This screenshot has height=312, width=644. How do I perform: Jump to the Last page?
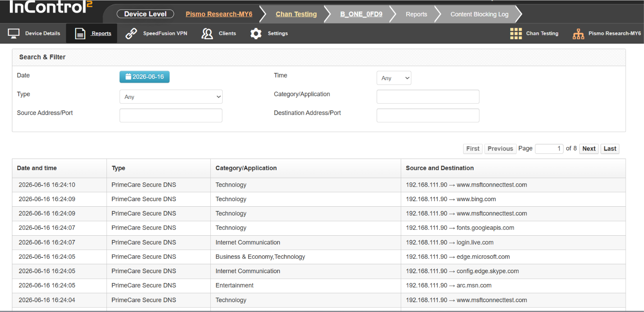click(x=610, y=149)
